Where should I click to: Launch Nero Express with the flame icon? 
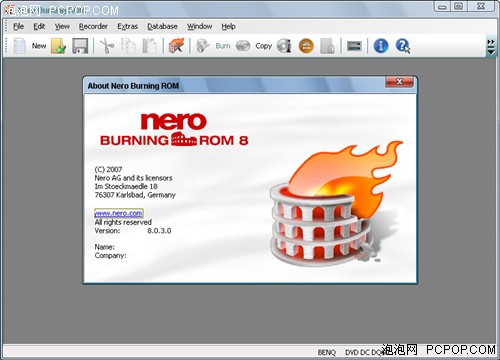(x=176, y=46)
